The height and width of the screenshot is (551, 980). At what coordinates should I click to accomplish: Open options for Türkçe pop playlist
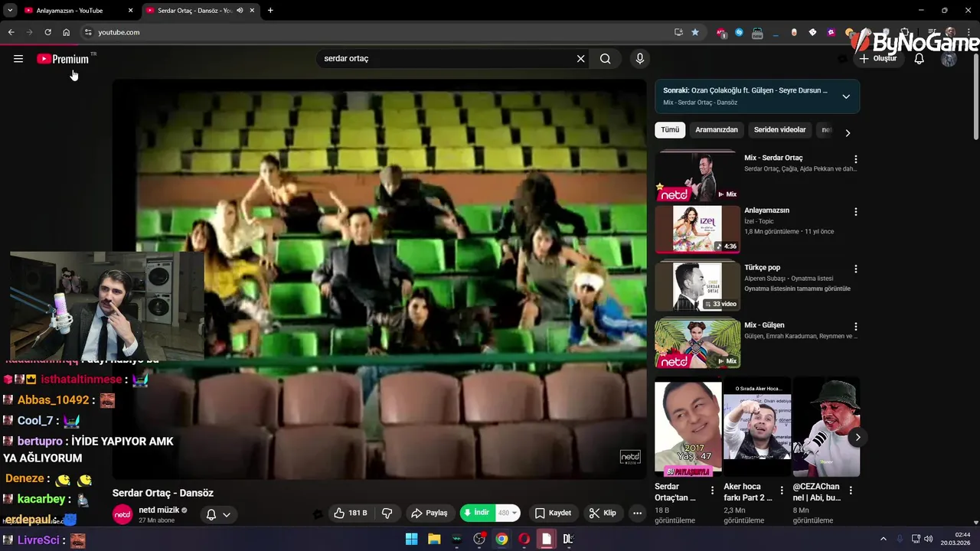856,269
